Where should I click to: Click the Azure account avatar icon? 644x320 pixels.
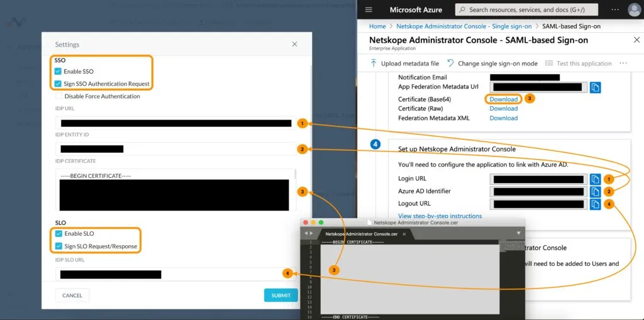pyautogui.click(x=633, y=9)
